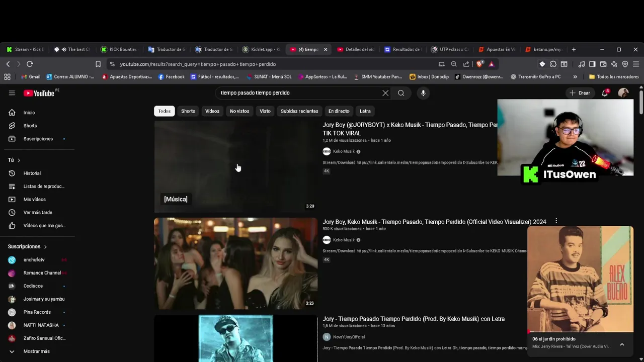Open the Todos los marcadores folder
The height and width of the screenshot is (362, 644).
tap(614, 77)
